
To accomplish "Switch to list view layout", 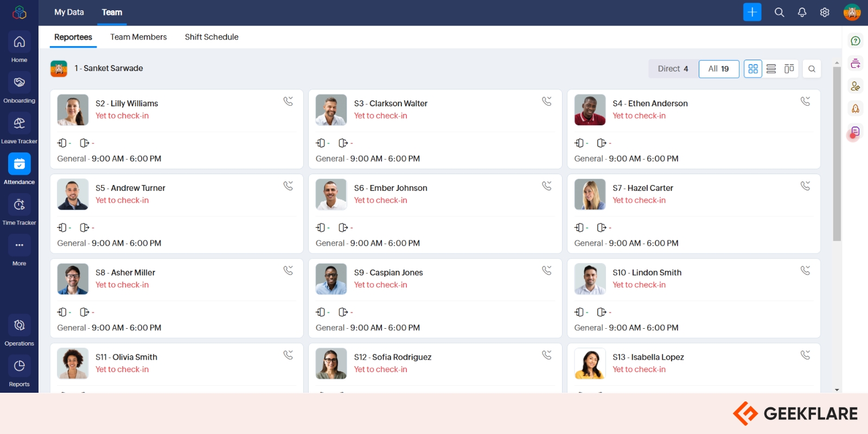I will pos(771,69).
